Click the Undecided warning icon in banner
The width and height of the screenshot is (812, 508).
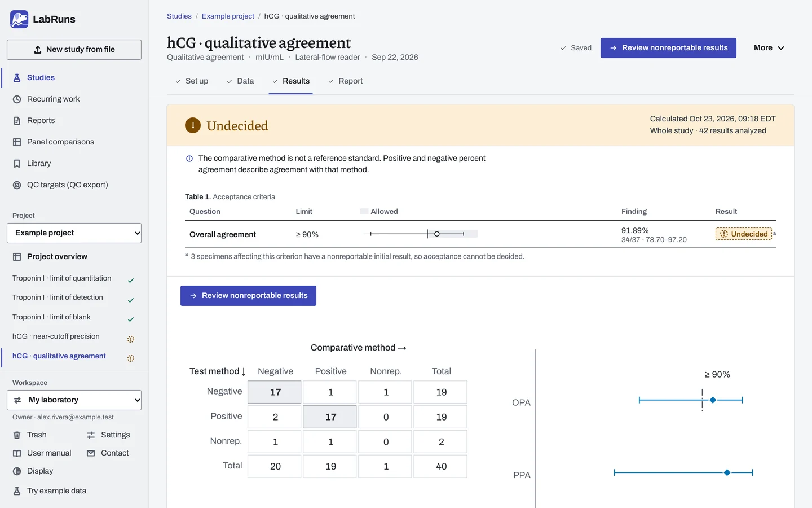pyautogui.click(x=193, y=126)
